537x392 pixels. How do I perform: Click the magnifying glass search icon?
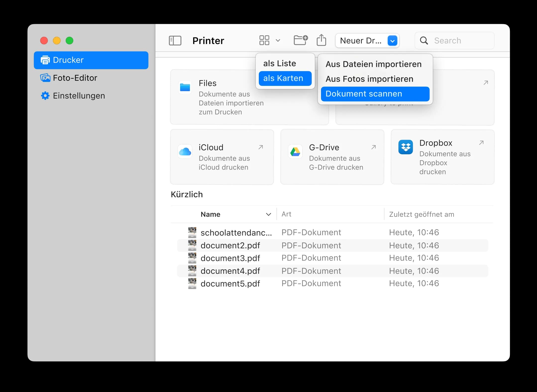click(424, 41)
